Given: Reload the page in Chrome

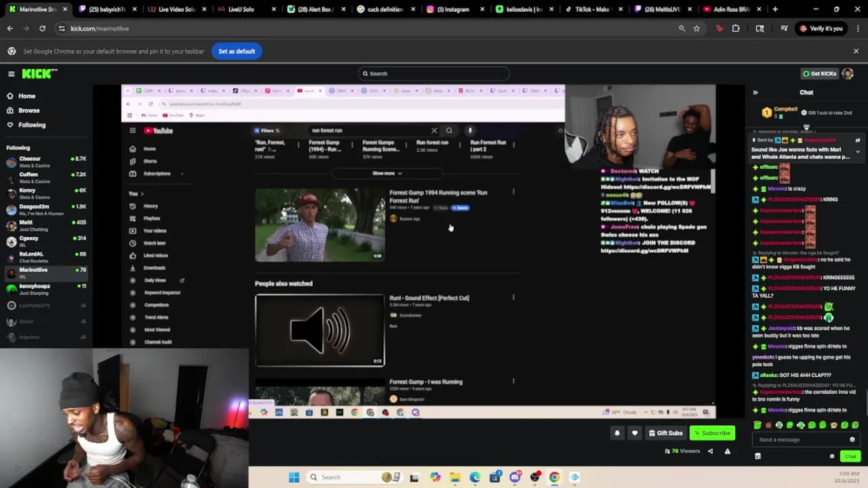Looking at the screenshot, I should click(42, 28).
